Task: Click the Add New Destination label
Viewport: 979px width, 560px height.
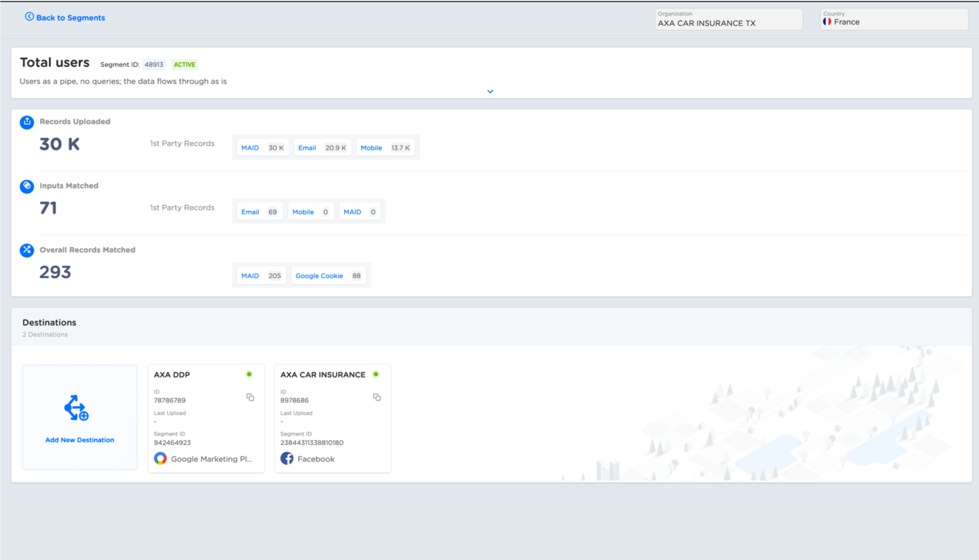Action: [x=80, y=440]
